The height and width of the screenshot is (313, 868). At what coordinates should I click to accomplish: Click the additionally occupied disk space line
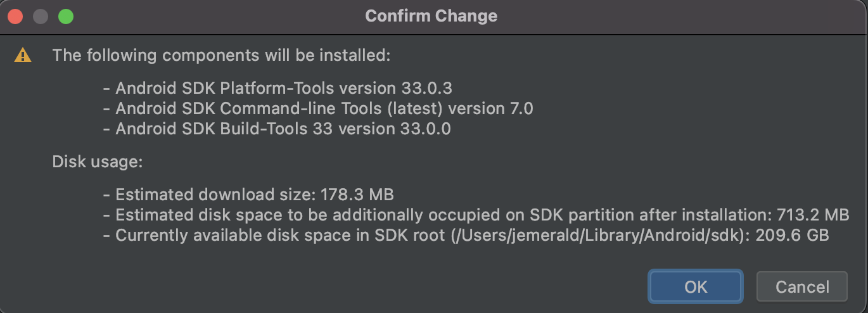476,215
